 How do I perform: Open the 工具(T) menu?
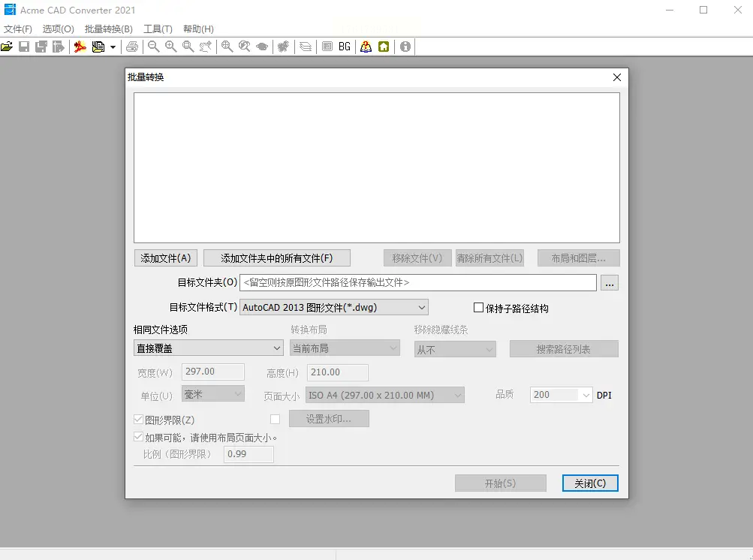(158, 29)
